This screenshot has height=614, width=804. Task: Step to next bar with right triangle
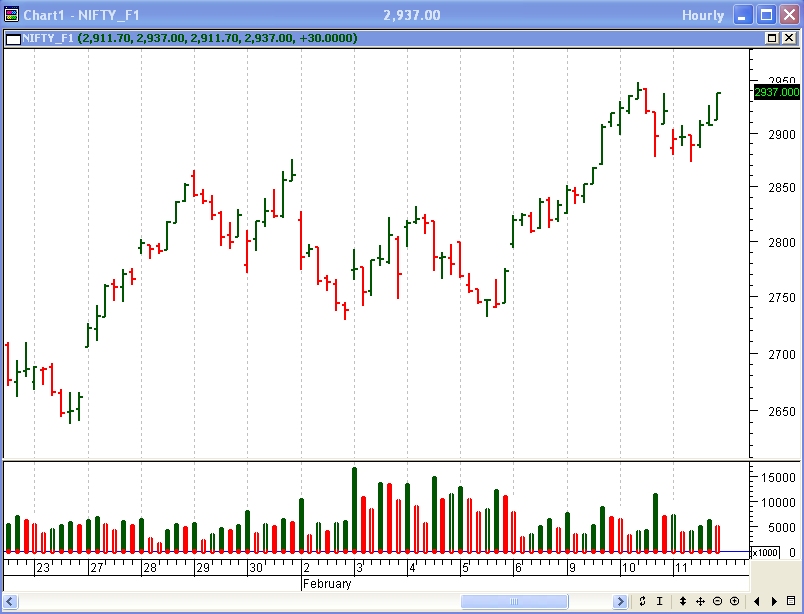point(774,601)
